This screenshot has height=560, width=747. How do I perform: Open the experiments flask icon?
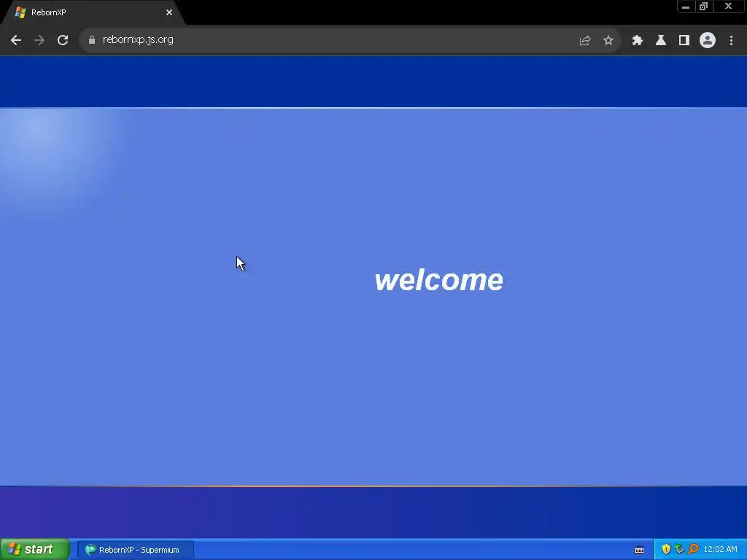[x=660, y=41]
